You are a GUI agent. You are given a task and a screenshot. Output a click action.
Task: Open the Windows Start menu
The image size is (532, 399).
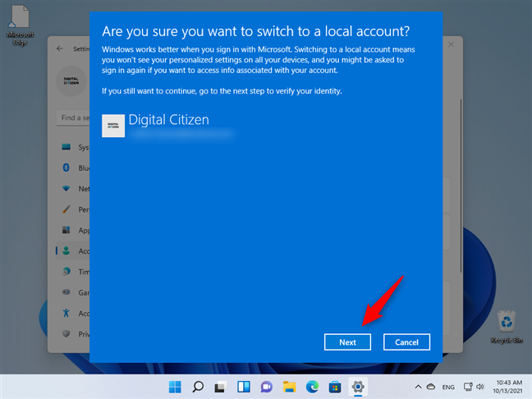coord(175,387)
